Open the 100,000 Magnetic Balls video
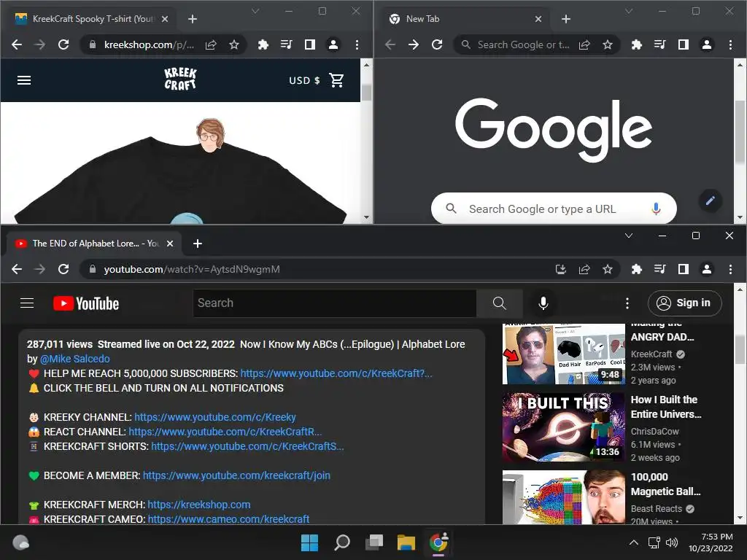Screen dimensions: 747x560 pos(564,497)
